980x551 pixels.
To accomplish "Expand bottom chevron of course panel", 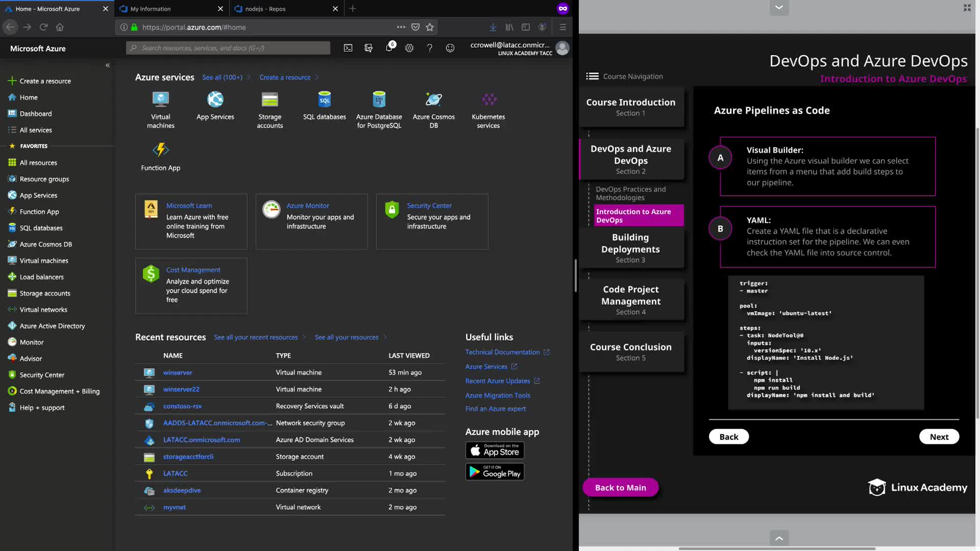I will pyautogui.click(x=779, y=538).
